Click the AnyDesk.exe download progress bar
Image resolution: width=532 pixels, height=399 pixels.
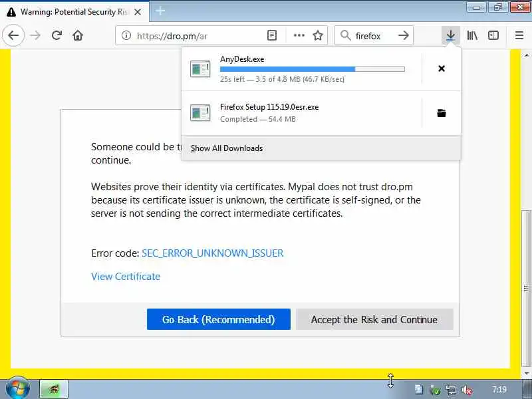(312, 69)
